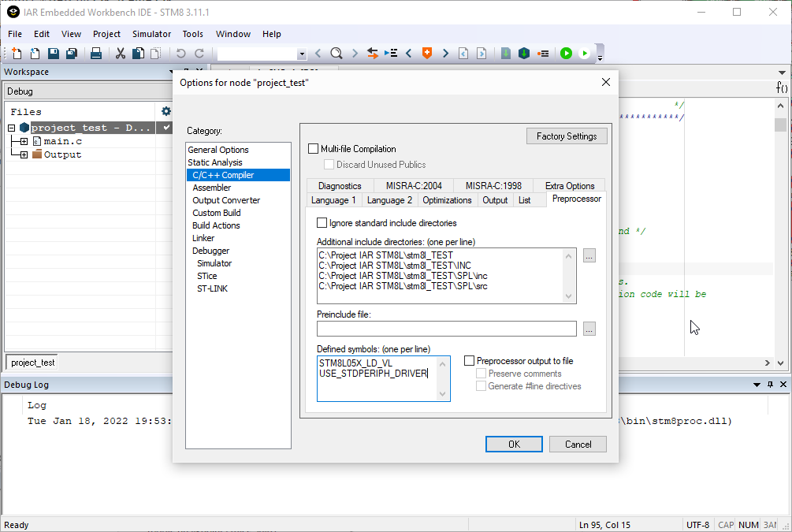This screenshot has height=532, width=792.
Task: Close the Options dialog
Action: 606,82
